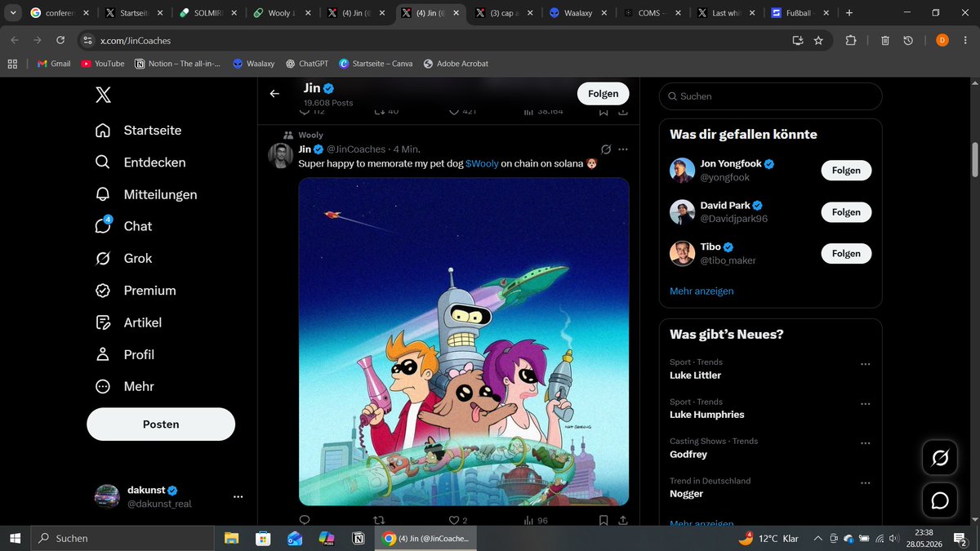Click the X logo in the sidebar
Image resolution: width=980 pixels, height=551 pixels.
point(103,96)
